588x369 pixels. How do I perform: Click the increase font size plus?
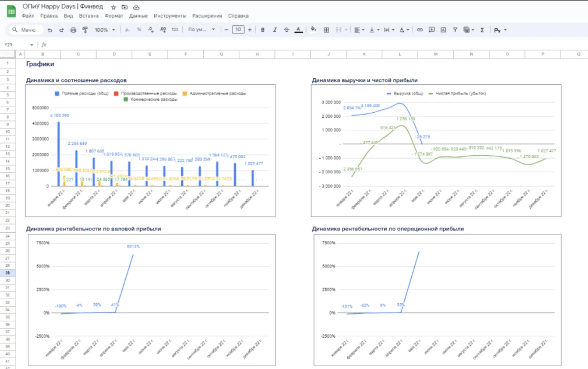point(250,30)
